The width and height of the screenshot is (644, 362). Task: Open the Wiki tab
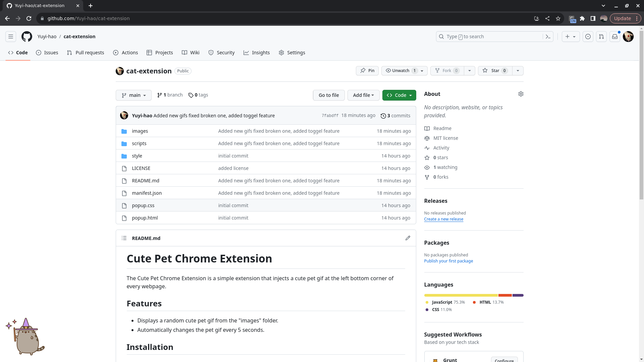[x=191, y=53]
